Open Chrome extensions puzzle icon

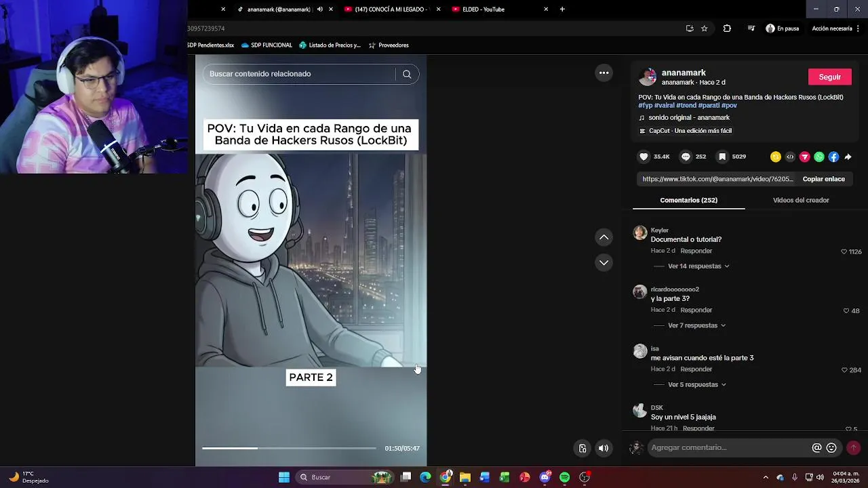pyautogui.click(x=727, y=28)
